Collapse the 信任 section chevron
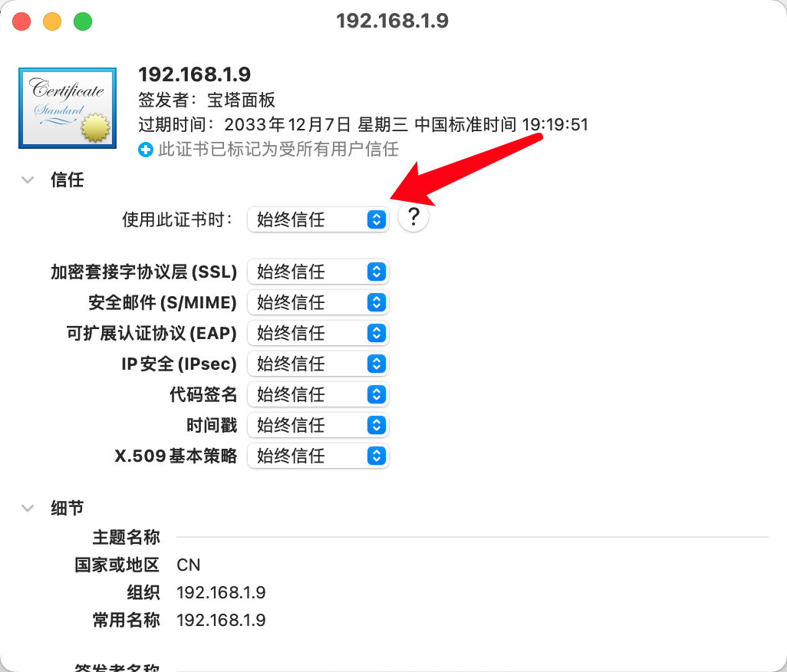Image resolution: width=787 pixels, height=672 pixels. click(28, 180)
